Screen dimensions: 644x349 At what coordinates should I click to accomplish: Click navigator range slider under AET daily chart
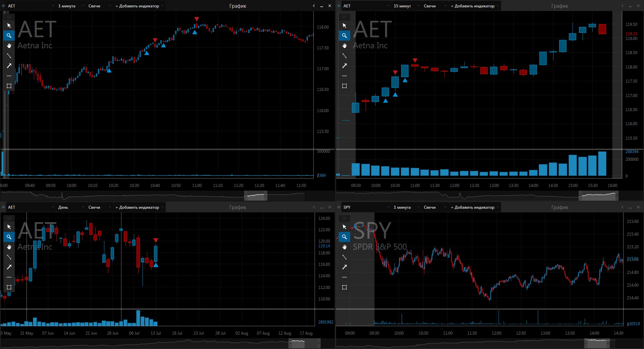[305, 343]
